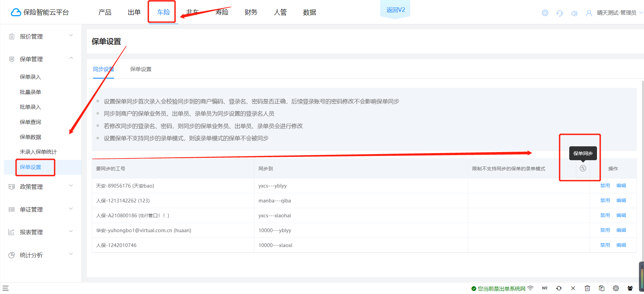Open 保单数据 in the sidebar
The image size is (644, 294).
point(30,137)
